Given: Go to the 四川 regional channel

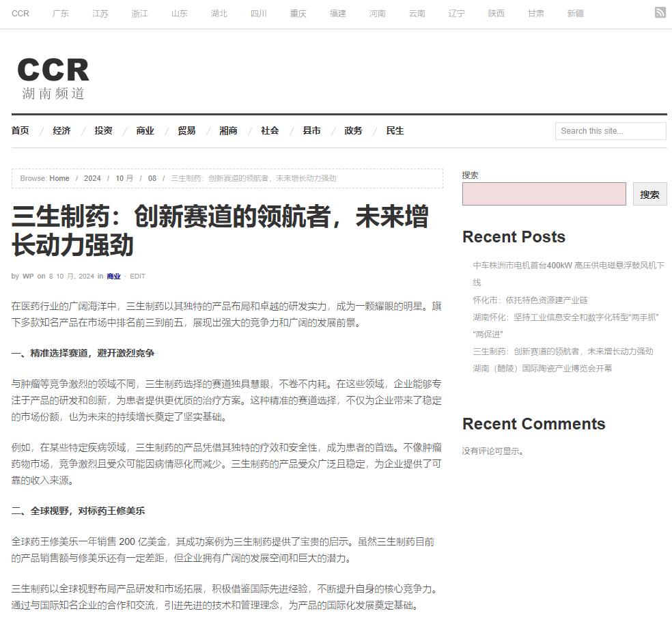Looking at the screenshot, I should tap(258, 14).
